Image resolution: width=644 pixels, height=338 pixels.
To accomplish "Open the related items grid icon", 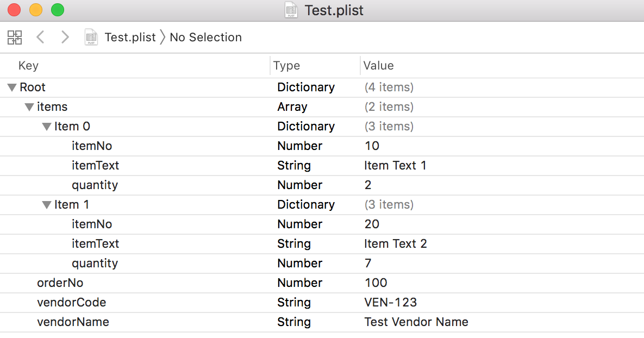I will click(x=15, y=37).
